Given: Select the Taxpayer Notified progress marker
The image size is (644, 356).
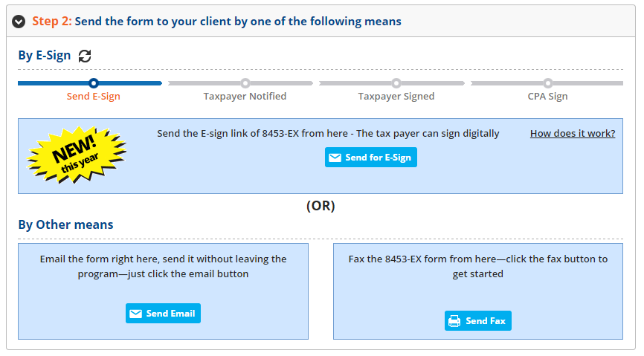Looking at the screenshot, I should [x=245, y=83].
